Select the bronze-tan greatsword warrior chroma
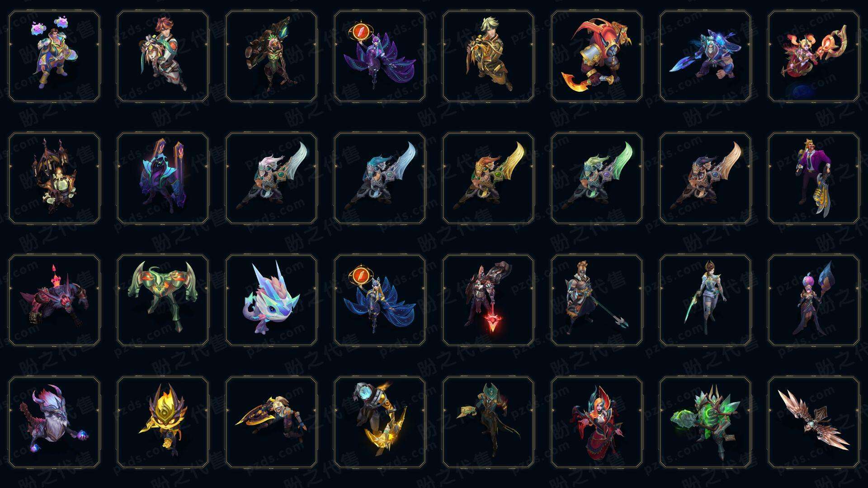868x488 pixels. 705,178
